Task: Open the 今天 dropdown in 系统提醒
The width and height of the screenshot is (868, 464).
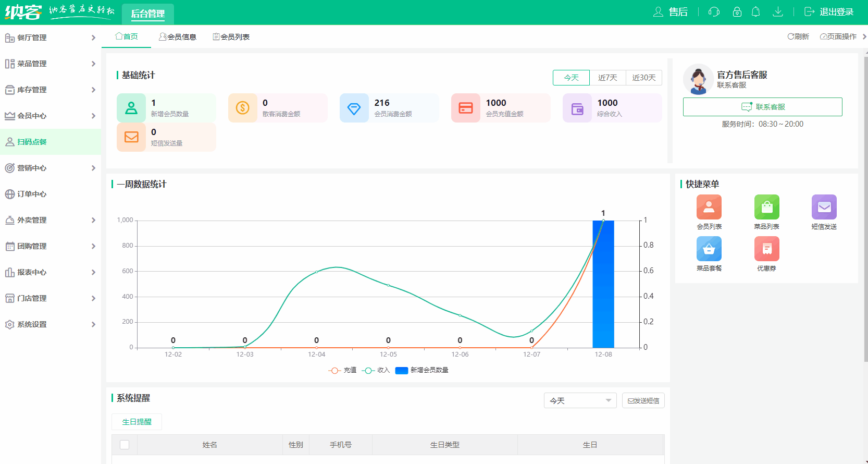Action: 580,400
